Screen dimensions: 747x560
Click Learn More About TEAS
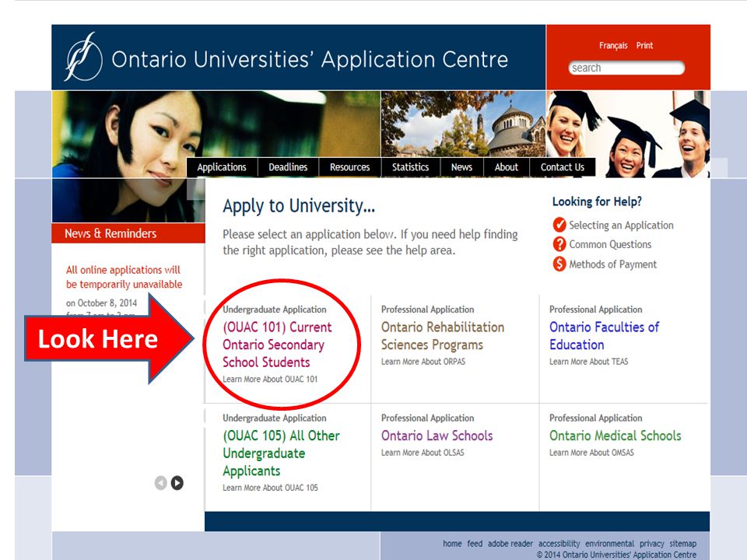point(589,362)
